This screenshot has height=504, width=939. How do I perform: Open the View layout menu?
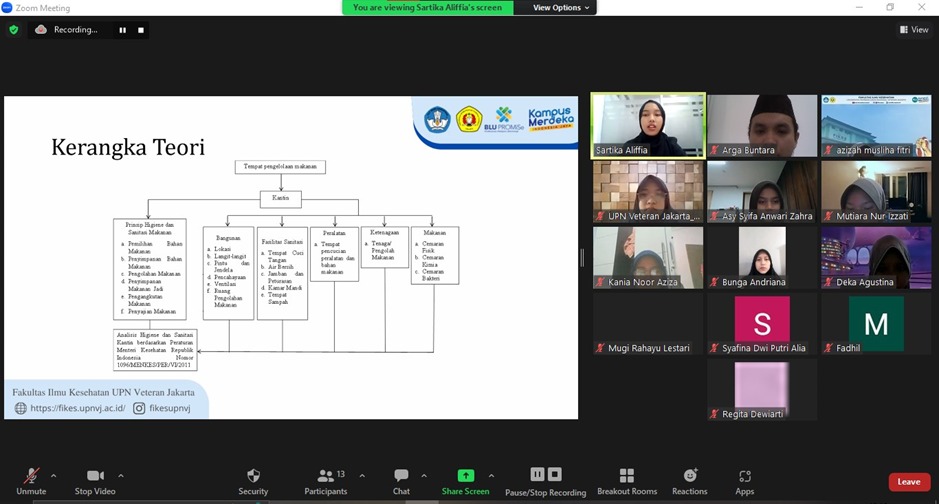pyautogui.click(x=913, y=30)
